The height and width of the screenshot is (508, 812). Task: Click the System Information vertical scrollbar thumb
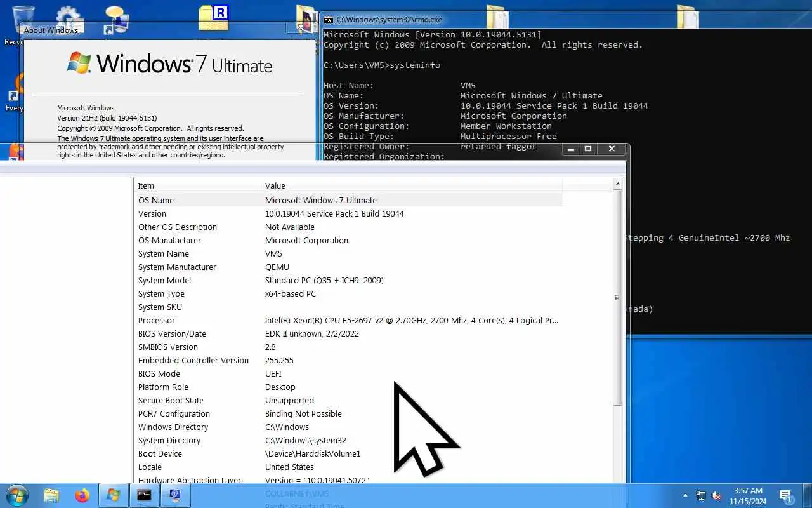coord(618,297)
